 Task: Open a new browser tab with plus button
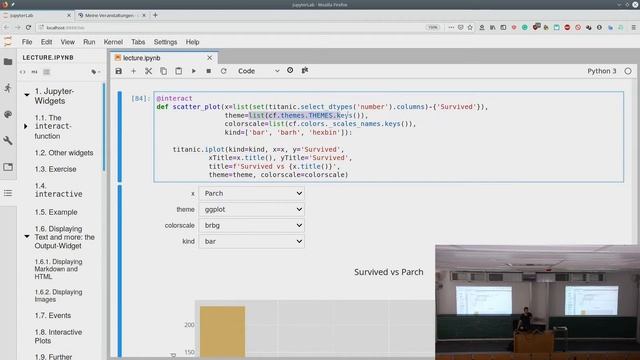pos(155,15)
